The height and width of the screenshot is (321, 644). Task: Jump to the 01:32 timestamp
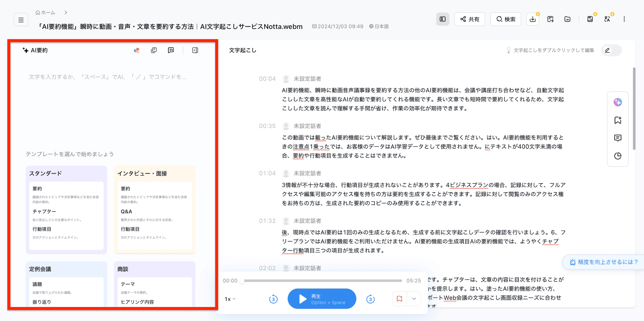point(267,221)
